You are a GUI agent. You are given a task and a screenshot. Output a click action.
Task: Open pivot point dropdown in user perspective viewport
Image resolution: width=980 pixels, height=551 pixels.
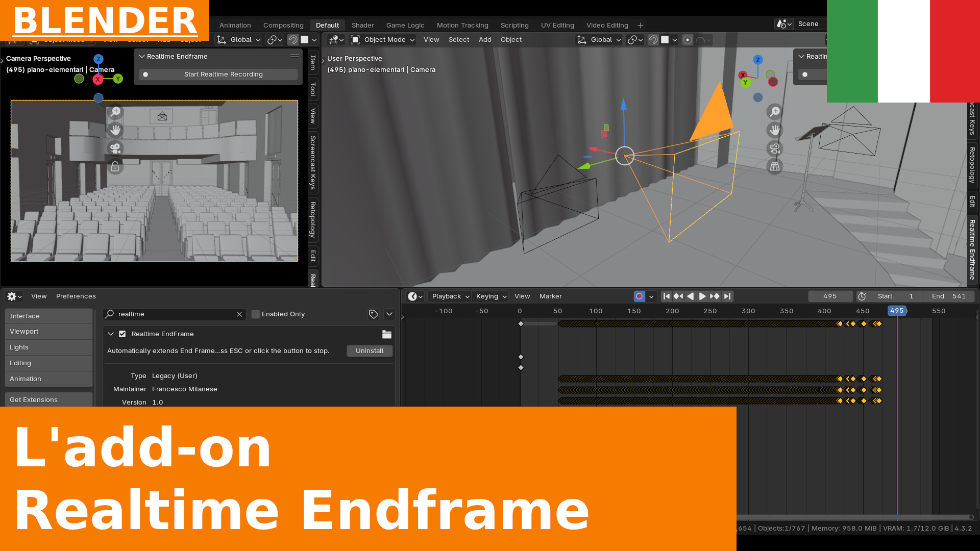click(x=635, y=40)
